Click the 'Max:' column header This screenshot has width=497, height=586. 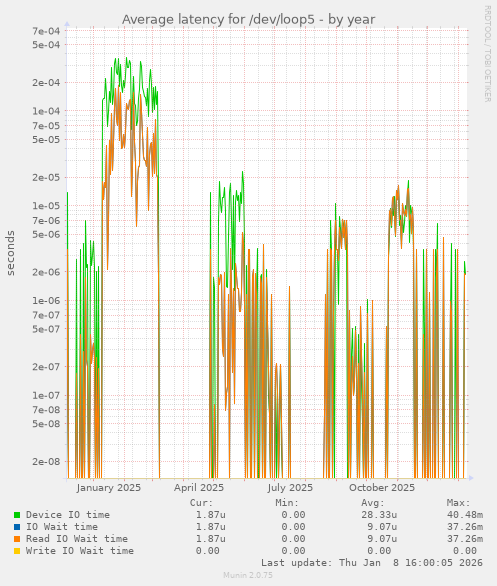click(459, 503)
